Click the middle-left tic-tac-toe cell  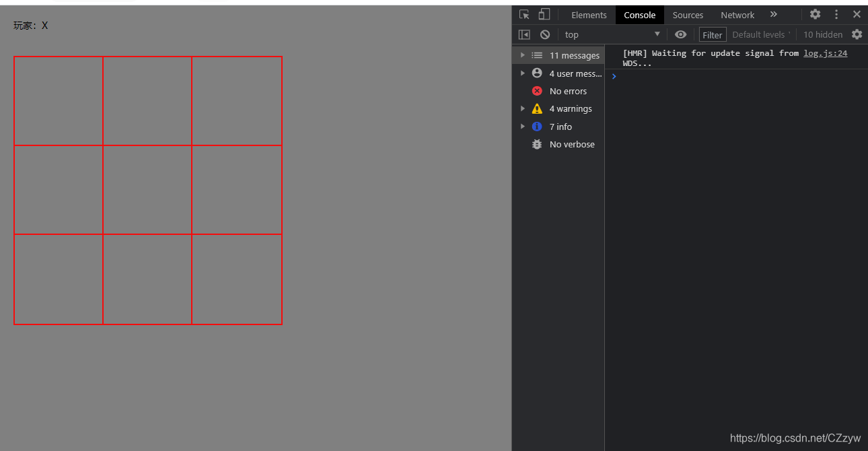tap(59, 190)
